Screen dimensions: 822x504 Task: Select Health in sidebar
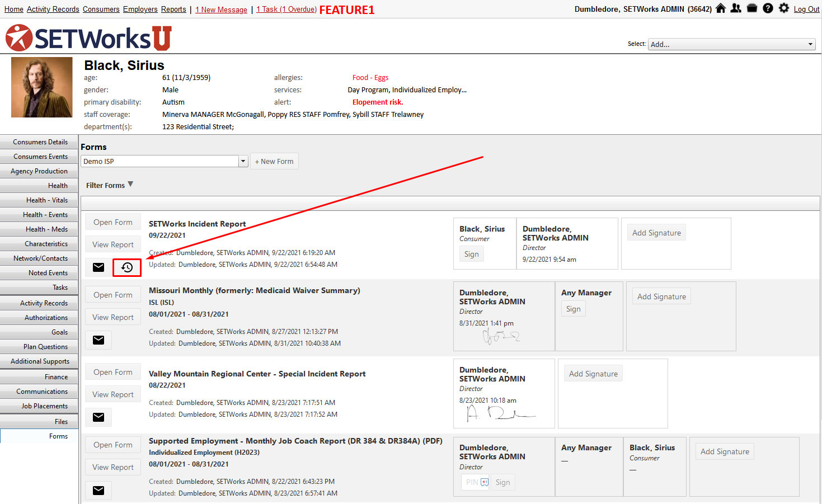[x=39, y=186]
